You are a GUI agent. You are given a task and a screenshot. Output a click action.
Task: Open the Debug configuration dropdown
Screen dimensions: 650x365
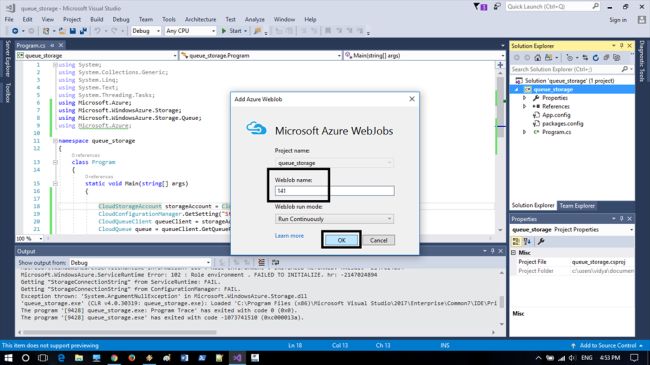(146, 31)
